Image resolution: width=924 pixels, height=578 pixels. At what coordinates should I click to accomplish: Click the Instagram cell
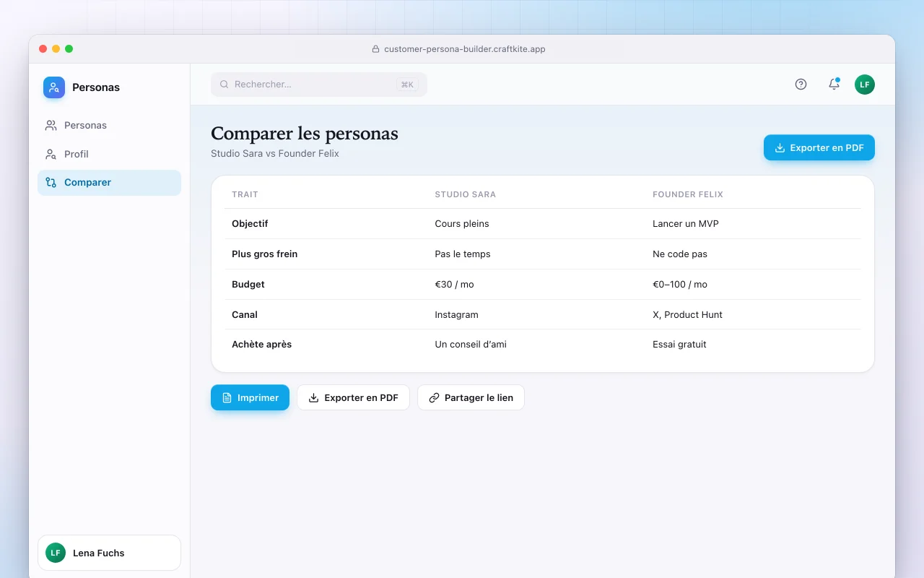tap(456, 315)
